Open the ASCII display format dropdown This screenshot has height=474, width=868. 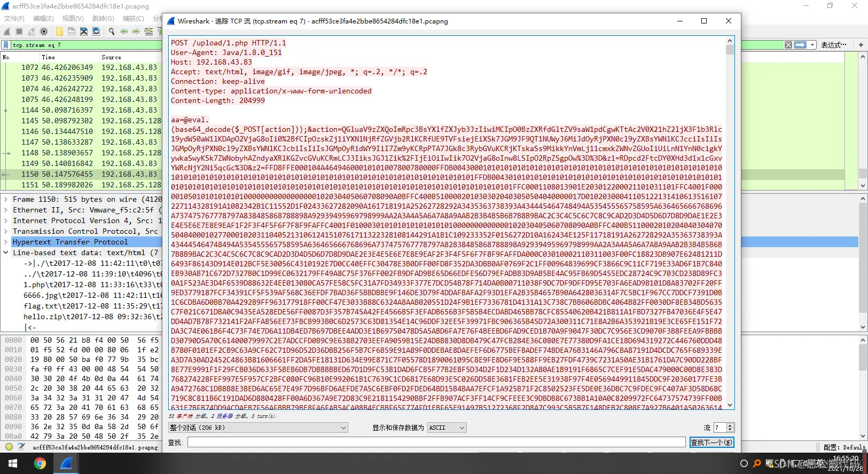point(447,428)
